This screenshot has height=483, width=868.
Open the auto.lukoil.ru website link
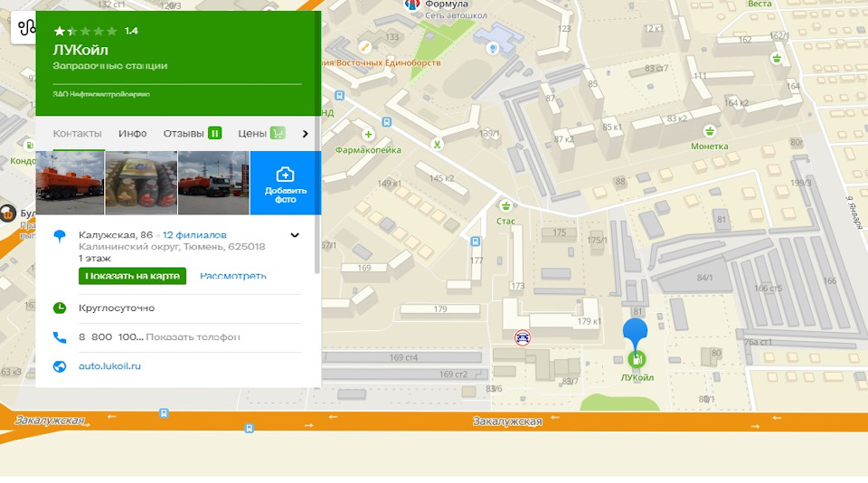click(109, 366)
